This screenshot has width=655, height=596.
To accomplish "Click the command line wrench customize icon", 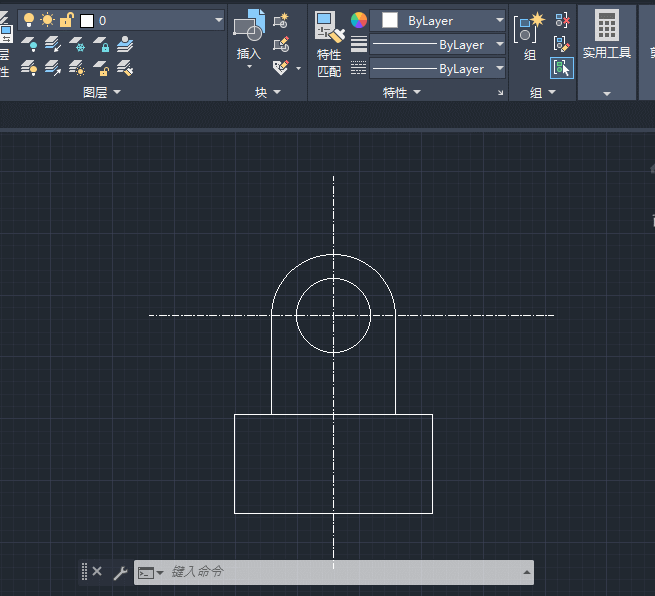I will 120,572.
